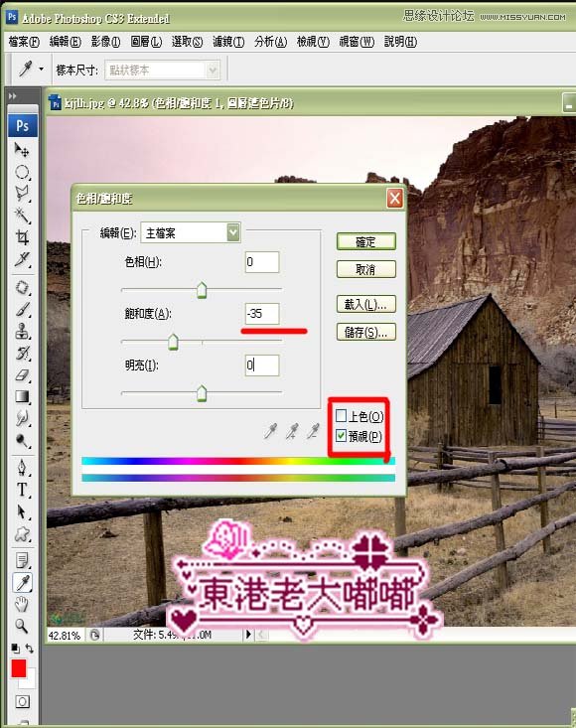The height and width of the screenshot is (728, 576).
Task: Click the 明亮(I) value field
Action: coord(262,365)
